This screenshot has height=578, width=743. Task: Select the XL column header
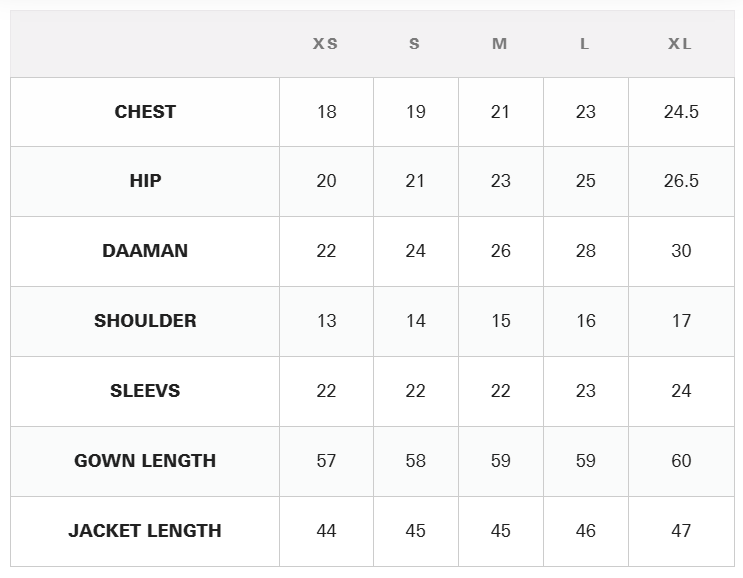coord(680,44)
